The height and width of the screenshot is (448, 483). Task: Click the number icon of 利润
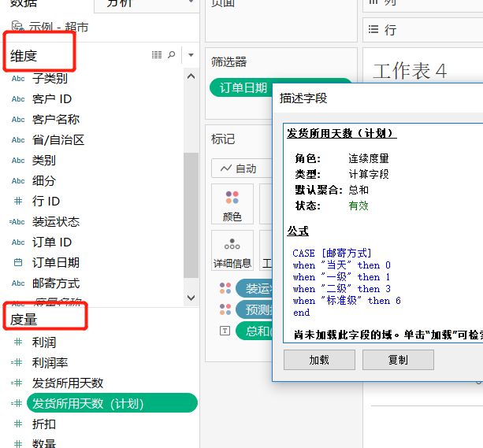pyautogui.click(x=18, y=342)
